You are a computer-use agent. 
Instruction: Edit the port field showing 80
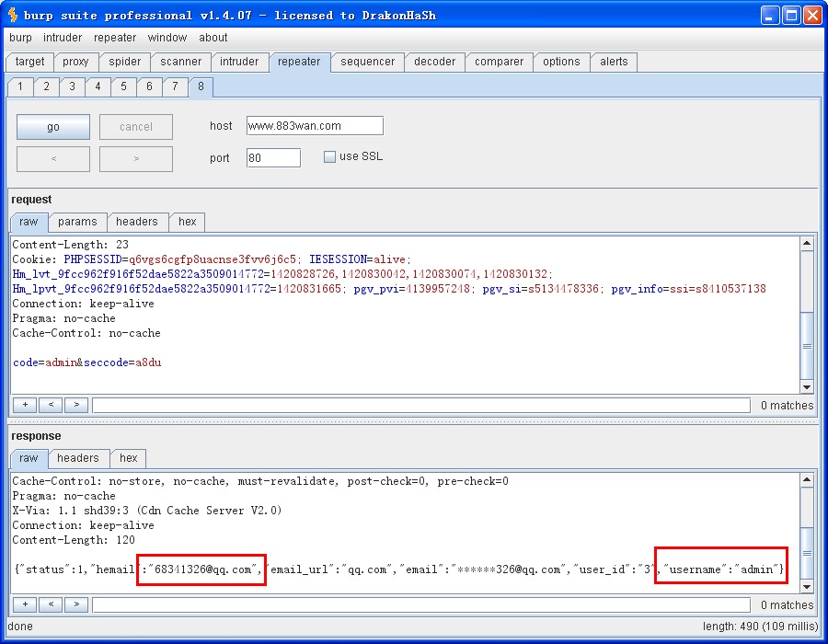pos(273,158)
